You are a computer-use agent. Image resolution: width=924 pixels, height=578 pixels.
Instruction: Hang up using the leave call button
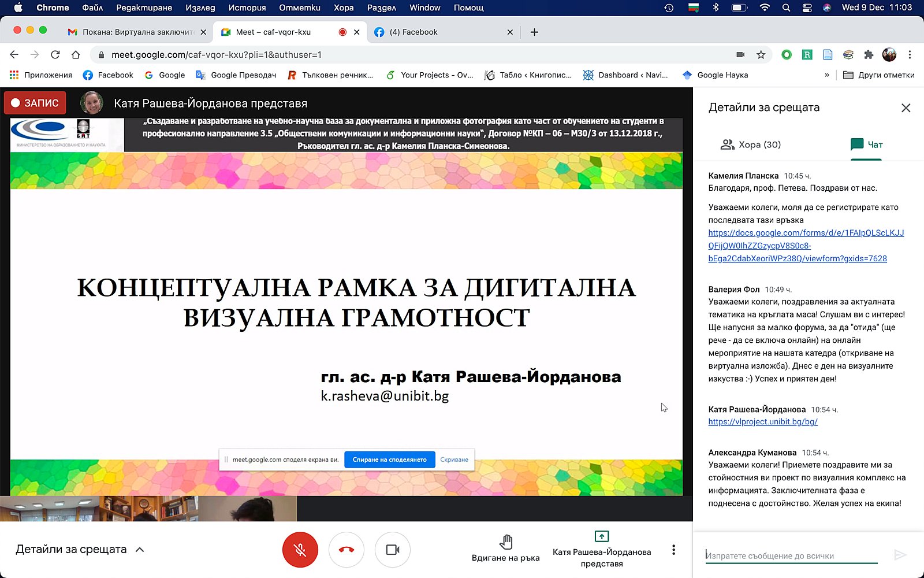346,550
